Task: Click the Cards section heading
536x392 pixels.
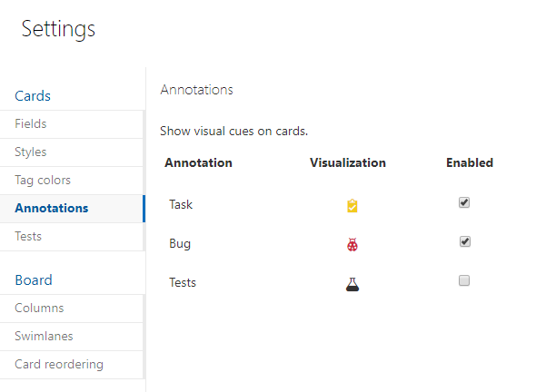Action: tap(33, 96)
